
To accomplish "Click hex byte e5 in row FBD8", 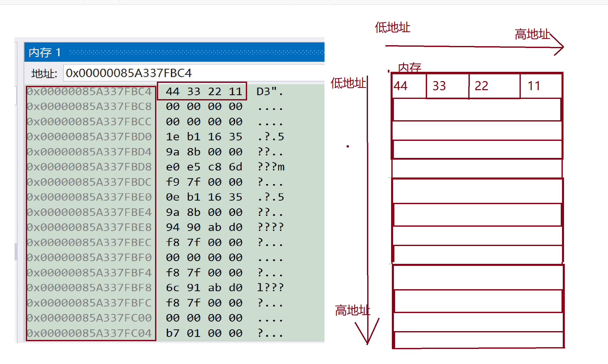I will (194, 167).
